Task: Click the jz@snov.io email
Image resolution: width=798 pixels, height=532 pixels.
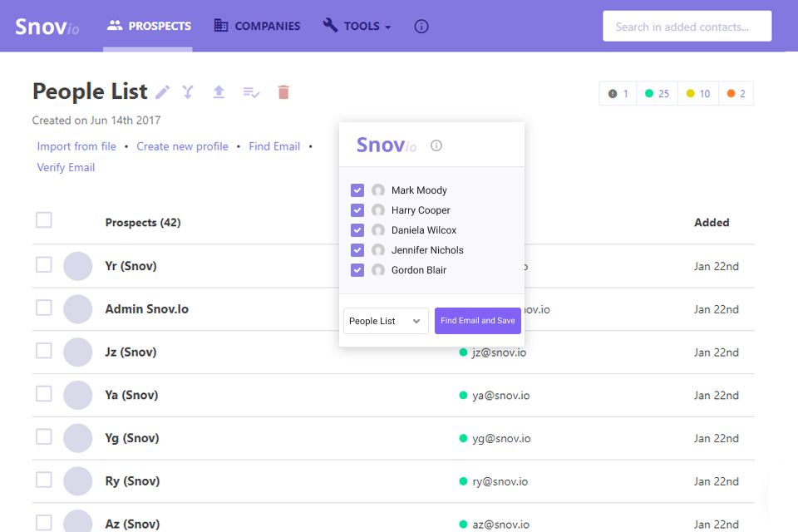Action: point(500,352)
